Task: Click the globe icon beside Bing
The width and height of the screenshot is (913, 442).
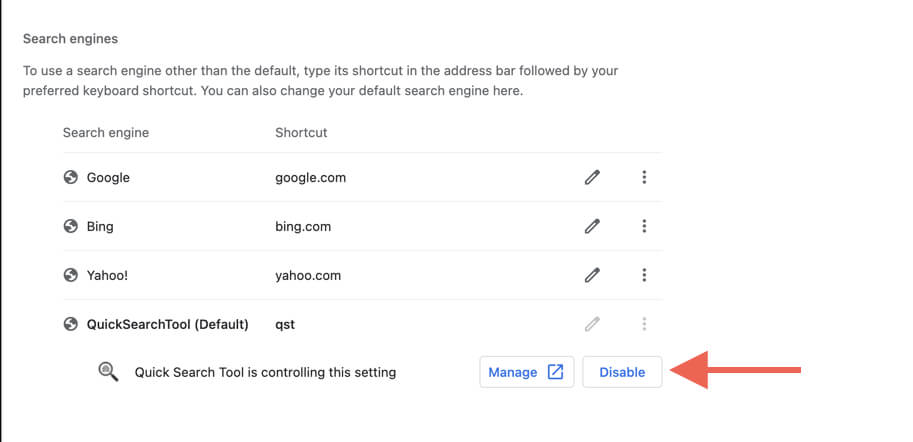Action: coord(70,227)
